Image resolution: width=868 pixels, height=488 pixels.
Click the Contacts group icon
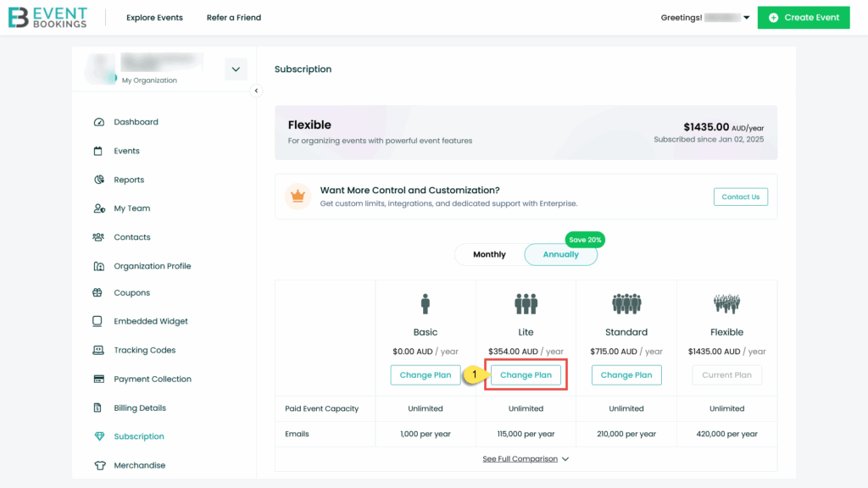click(98, 237)
